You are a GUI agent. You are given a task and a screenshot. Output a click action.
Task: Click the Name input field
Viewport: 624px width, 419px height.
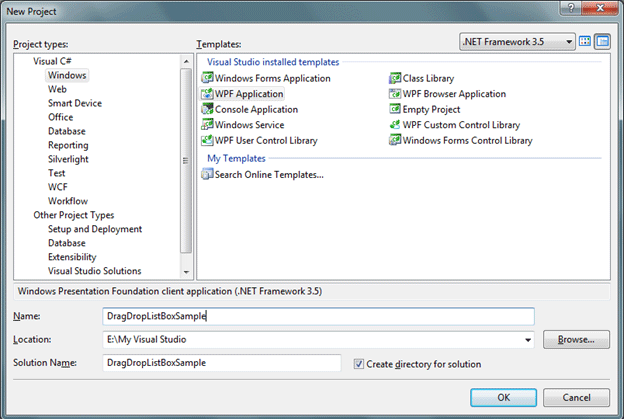(x=318, y=316)
